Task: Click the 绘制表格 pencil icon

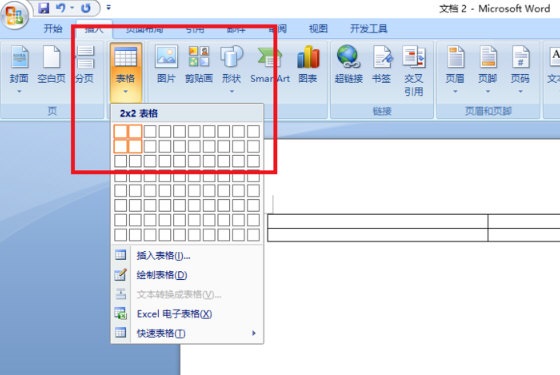Action: [120, 274]
